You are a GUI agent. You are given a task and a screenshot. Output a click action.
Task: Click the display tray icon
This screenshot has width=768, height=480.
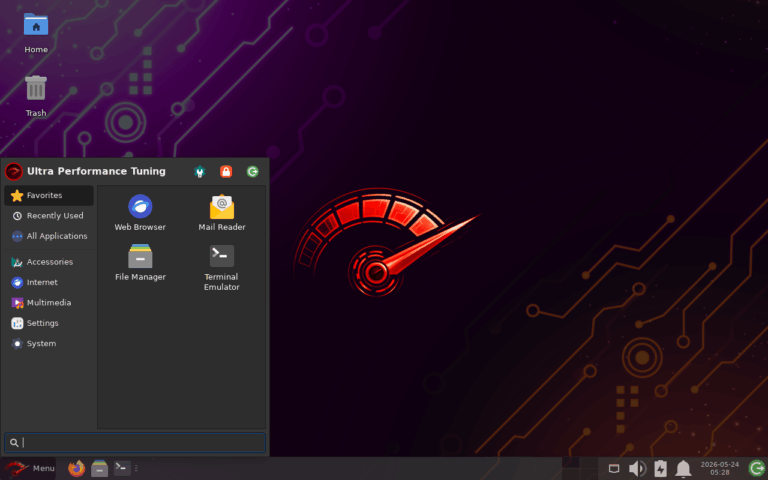point(614,469)
